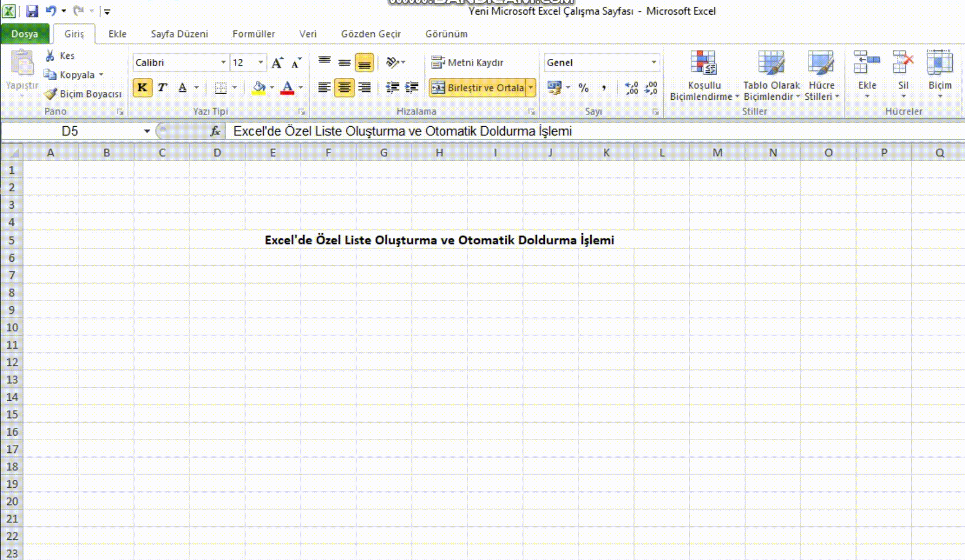965x560 pixels.
Task: Open the Birleştir ve Ortala dropdown arrow
Action: (531, 87)
